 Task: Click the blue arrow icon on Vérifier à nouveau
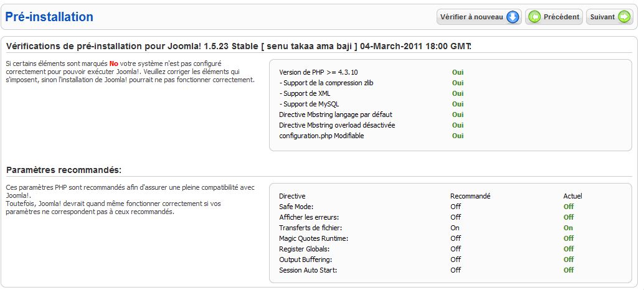click(513, 17)
